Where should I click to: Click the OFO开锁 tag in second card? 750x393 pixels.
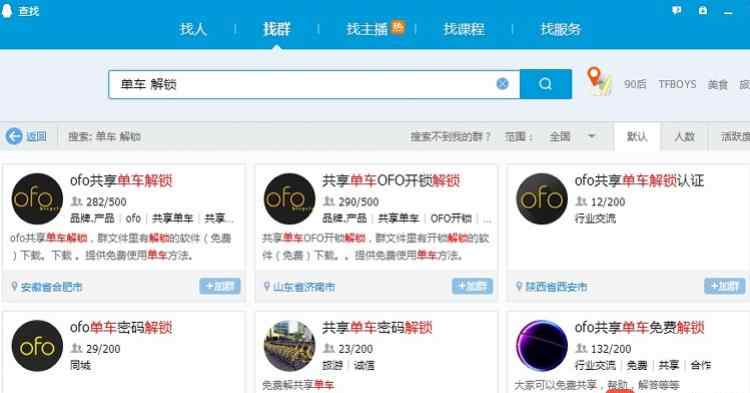[x=451, y=218]
